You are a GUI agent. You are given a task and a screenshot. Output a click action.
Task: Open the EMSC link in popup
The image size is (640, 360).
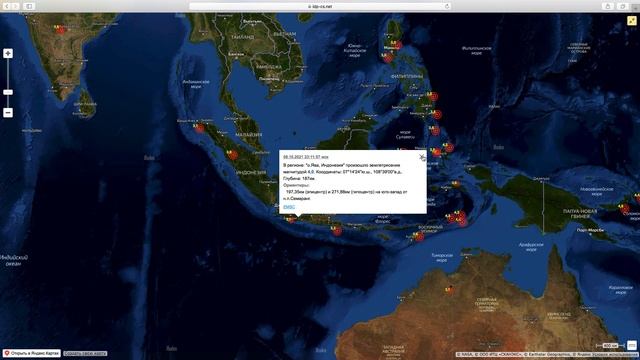tap(289, 207)
